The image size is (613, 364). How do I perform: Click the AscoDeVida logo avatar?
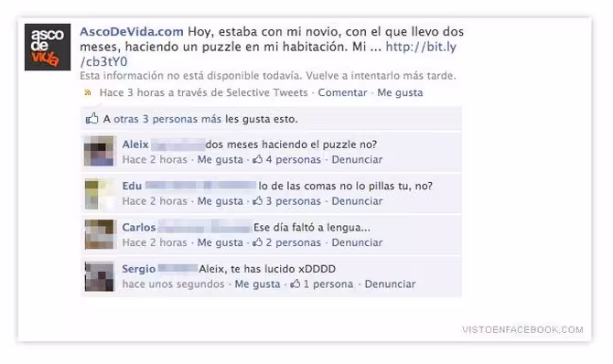click(x=48, y=47)
